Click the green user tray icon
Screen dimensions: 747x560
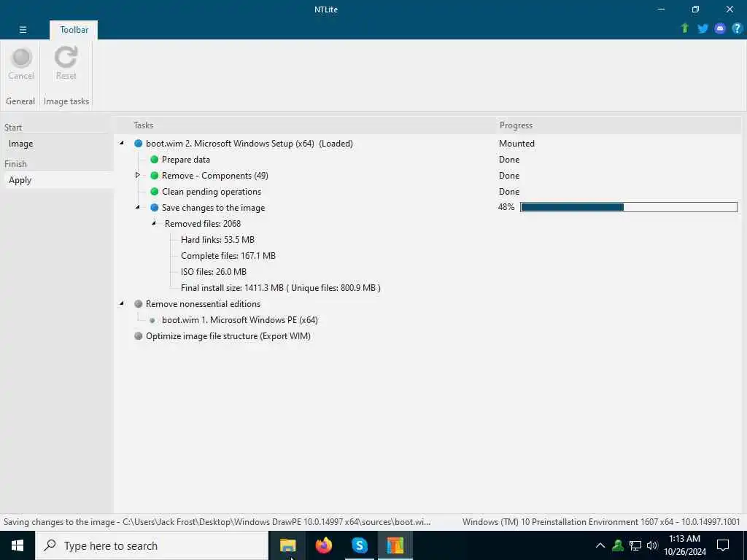[x=617, y=545]
